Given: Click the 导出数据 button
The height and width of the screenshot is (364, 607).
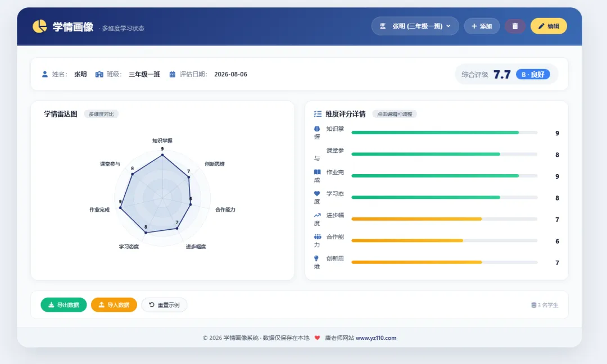Looking at the screenshot, I should tap(64, 305).
